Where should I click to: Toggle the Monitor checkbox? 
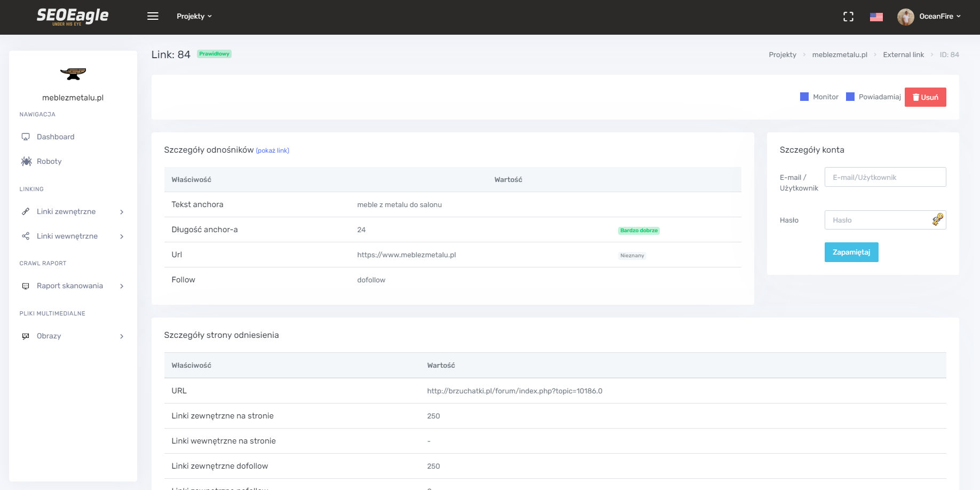[804, 97]
